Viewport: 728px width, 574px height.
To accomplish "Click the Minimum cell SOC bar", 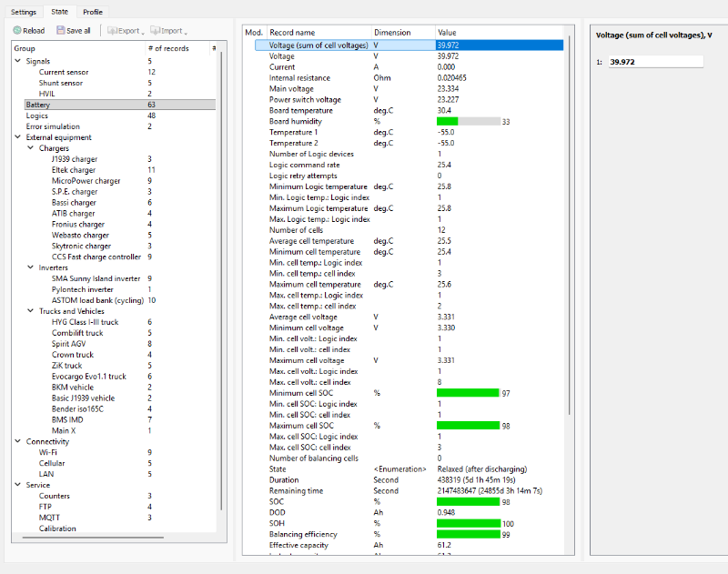I will pos(469,393).
